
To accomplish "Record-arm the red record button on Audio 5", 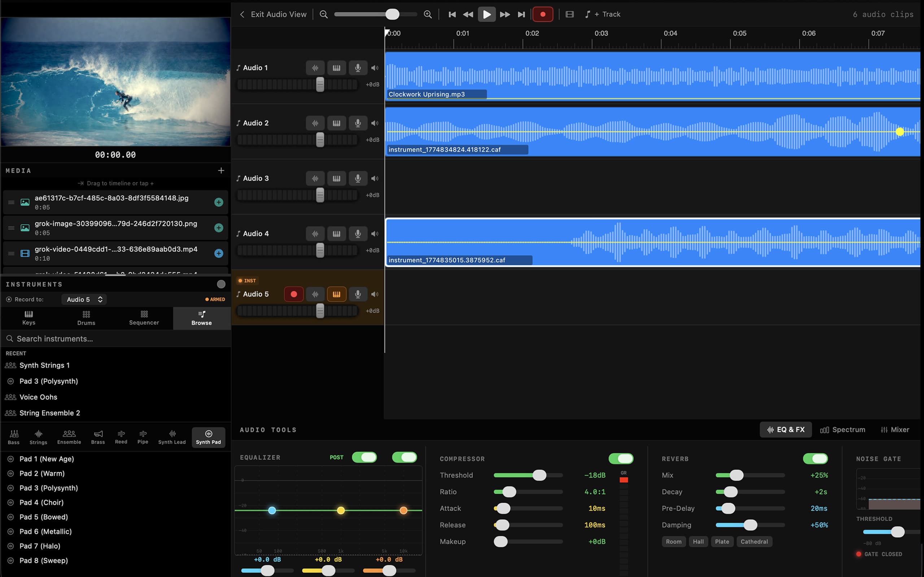I will pos(293,294).
